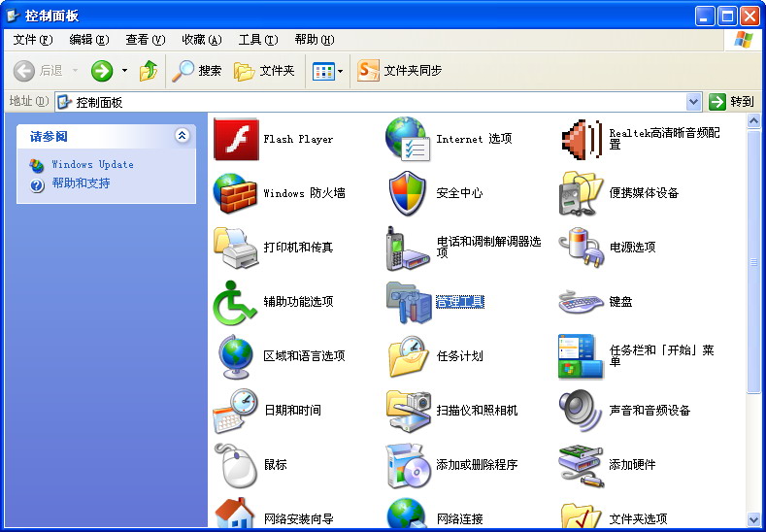Click the 文件夹同步 sync button
This screenshot has width=766, height=532.
[400, 71]
